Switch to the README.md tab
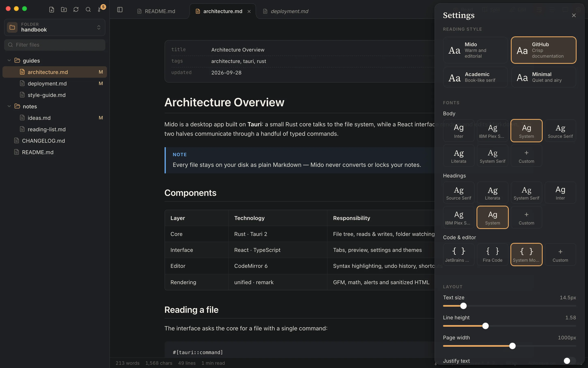Viewport: 588px width, 368px height. pos(156,11)
